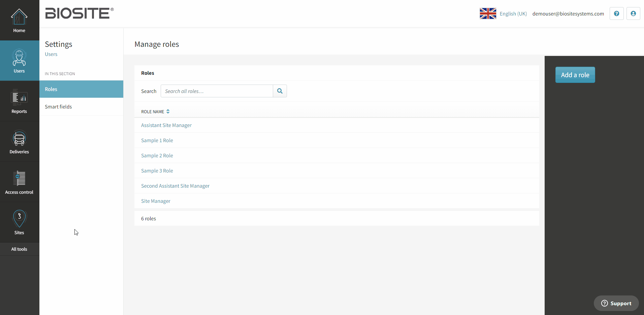Screen dimensions: 644x315
Task: Click the 6 roles count text
Action: click(149, 219)
